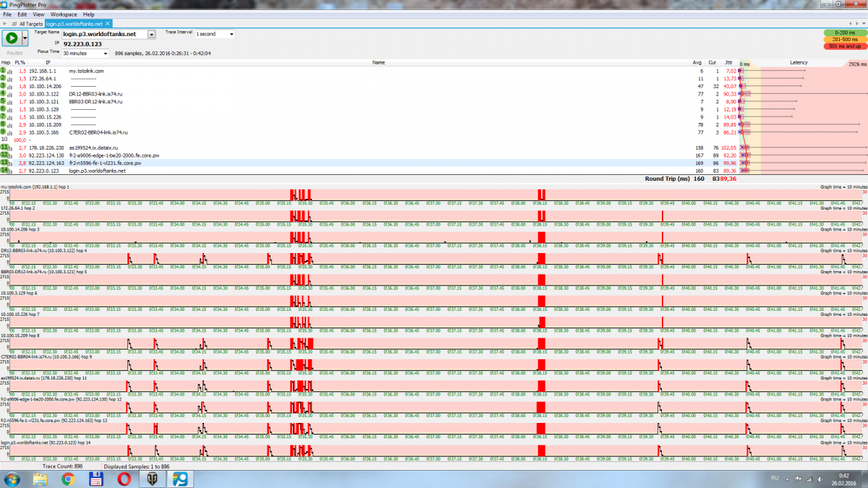This screenshot has width=868, height=488.
Task: Click the 178.18.226.230 IP cell
Action: [46, 147]
